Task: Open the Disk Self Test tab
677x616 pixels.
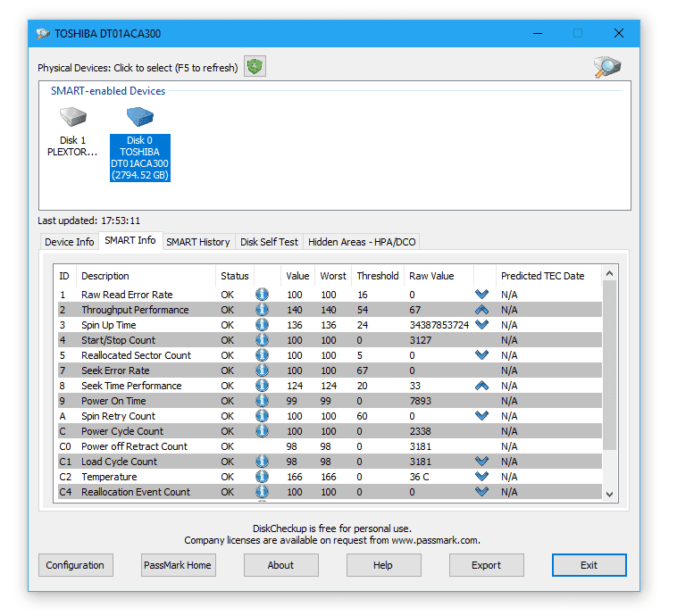Action: click(x=269, y=242)
